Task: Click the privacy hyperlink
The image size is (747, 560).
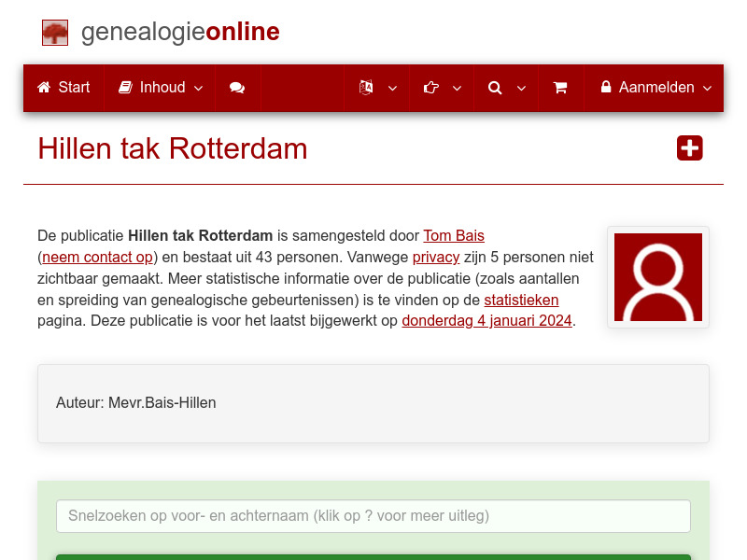Action: click(434, 257)
